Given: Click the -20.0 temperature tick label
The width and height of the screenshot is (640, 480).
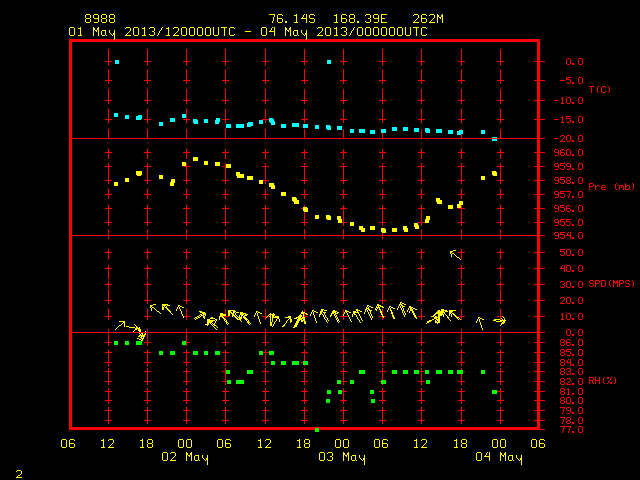Looking at the screenshot, I should click(569, 139).
